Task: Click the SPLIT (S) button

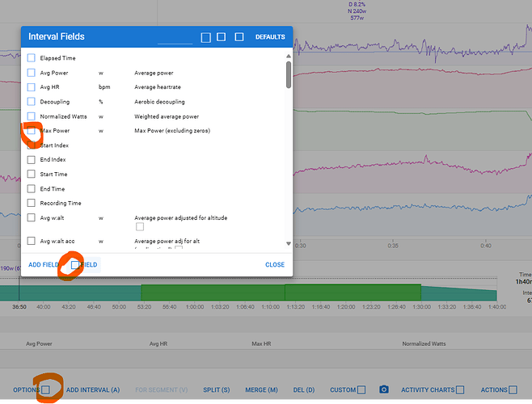Action: pyautogui.click(x=217, y=390)
